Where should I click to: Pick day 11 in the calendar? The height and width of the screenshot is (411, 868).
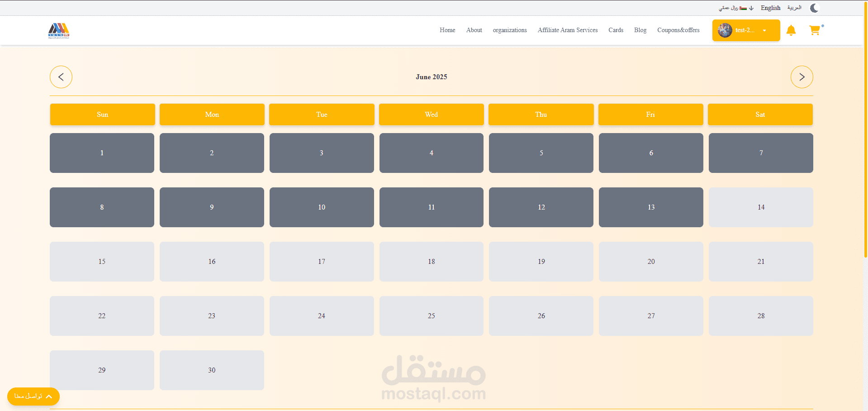[x=432, y=207]
